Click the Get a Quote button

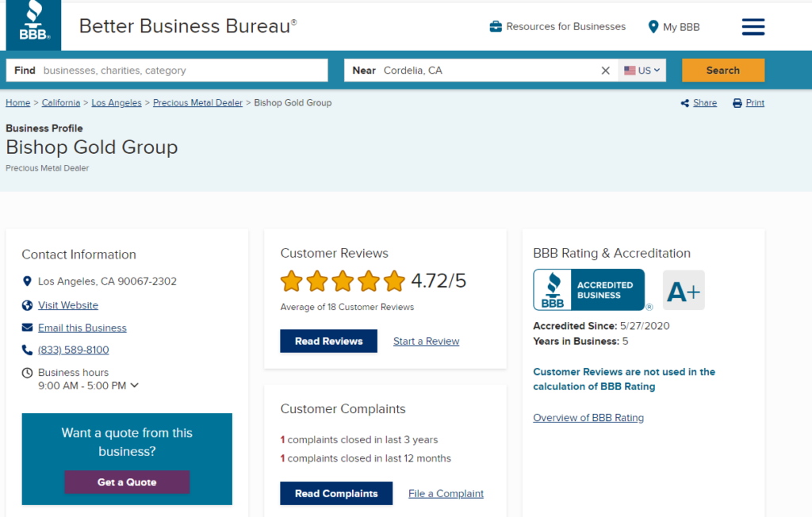pos(127,482)
